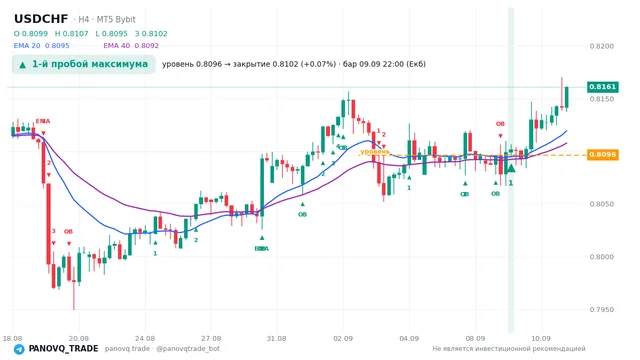Click the 'Не является инвестиционной рекомендацией' disclaimer
Viewport: 640px width, 360px height.
509,349
